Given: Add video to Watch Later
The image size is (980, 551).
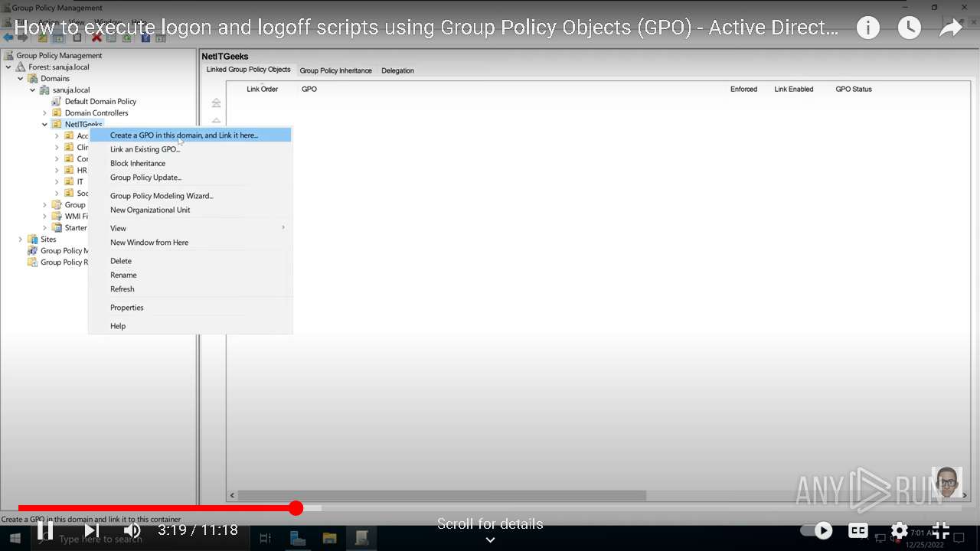Looking at the screenshot, I should click(909, 28).
